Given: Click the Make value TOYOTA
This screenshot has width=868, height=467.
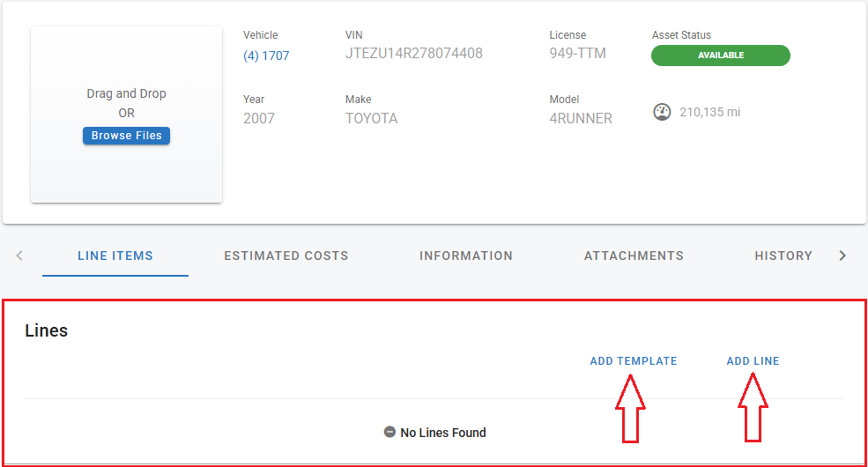Looking at the screenshot, I should coord(371,118).
